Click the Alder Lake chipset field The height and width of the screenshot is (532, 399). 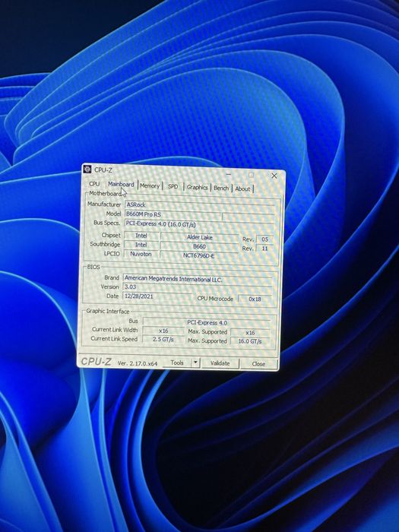[199, 237]
